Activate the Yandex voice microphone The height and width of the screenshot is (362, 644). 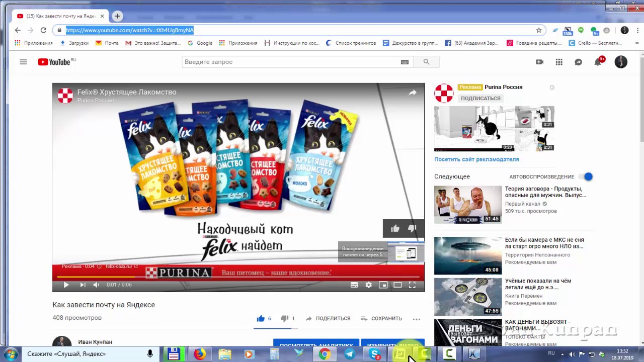[150, 354]
